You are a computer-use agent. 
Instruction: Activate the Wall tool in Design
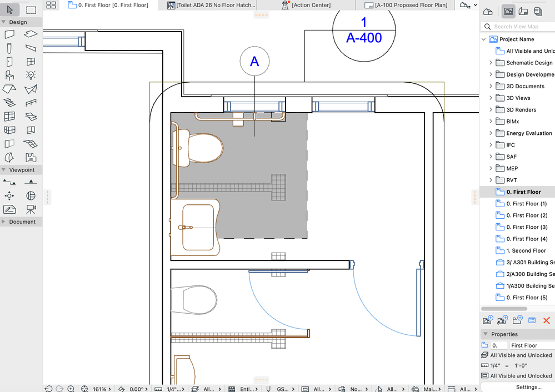(x=9, y=34)
